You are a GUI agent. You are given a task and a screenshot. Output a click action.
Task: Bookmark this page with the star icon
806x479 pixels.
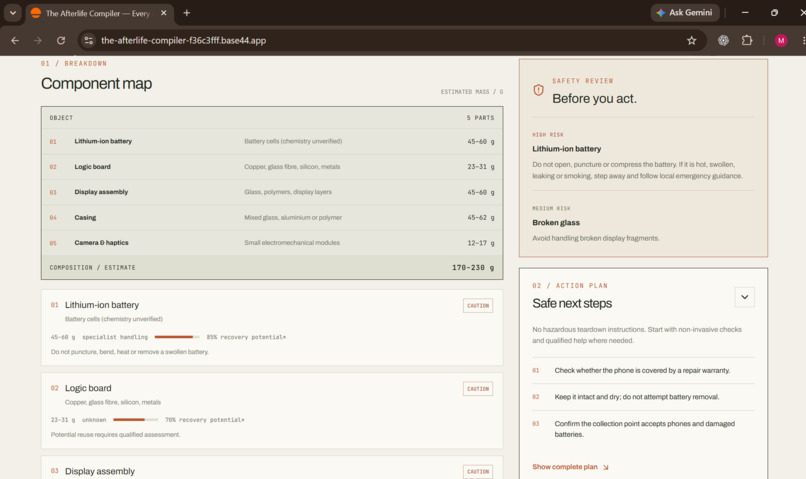coord(691,41)
